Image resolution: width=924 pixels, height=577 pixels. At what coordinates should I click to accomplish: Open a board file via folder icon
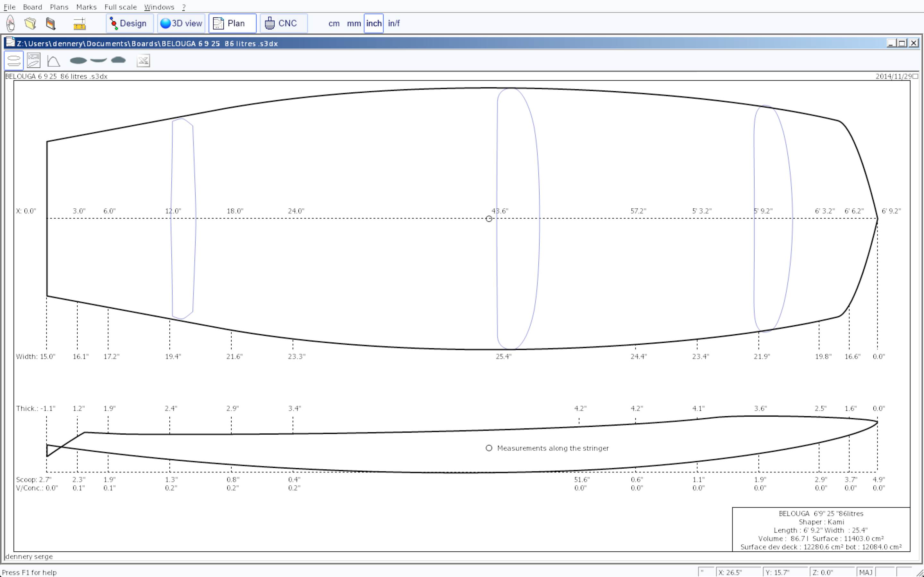(30, 23)
